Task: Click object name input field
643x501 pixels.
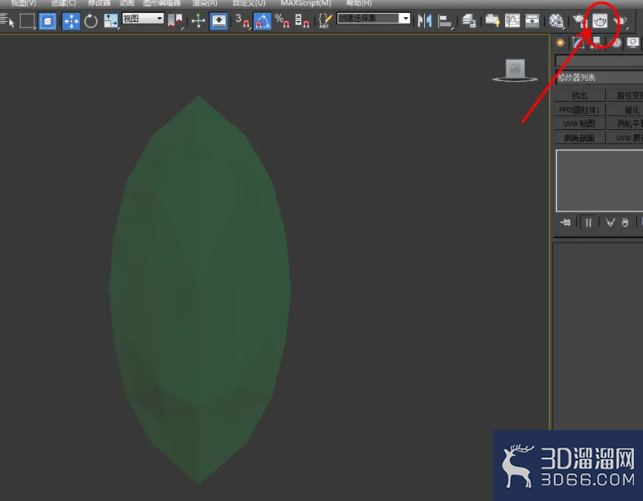Action: 599,61
